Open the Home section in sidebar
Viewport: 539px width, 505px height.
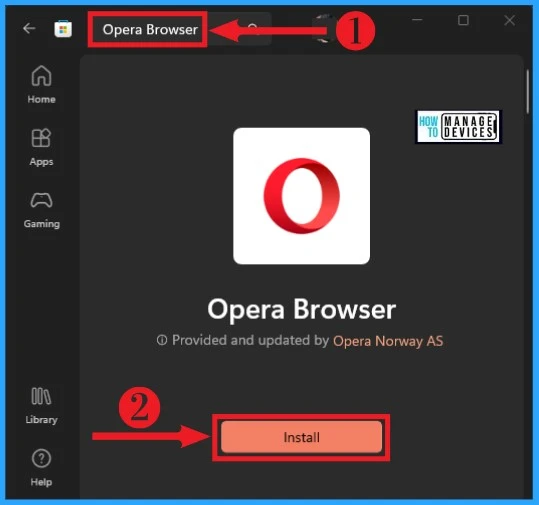[x=41, y=85]
